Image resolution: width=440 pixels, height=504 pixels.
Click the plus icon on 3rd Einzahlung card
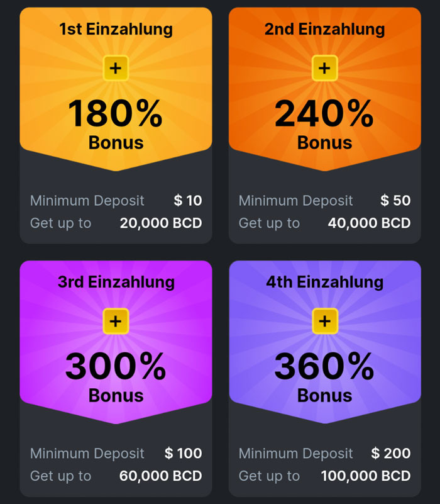coord(116,321)
